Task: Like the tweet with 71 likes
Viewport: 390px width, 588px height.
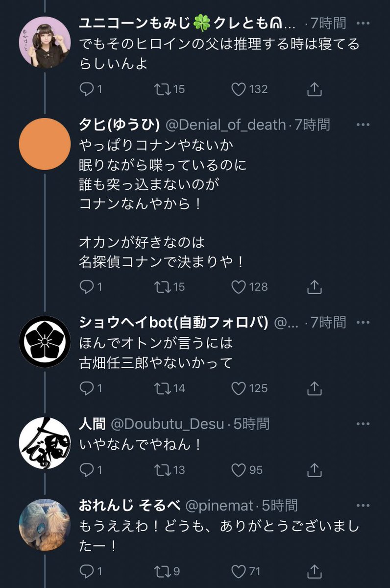Action: [x=238, y=571]
